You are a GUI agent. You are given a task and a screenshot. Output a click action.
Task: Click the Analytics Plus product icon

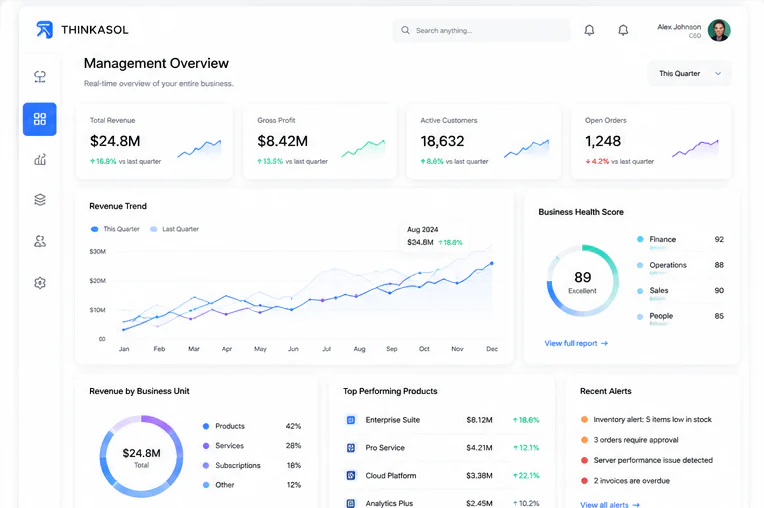[350, 503]
